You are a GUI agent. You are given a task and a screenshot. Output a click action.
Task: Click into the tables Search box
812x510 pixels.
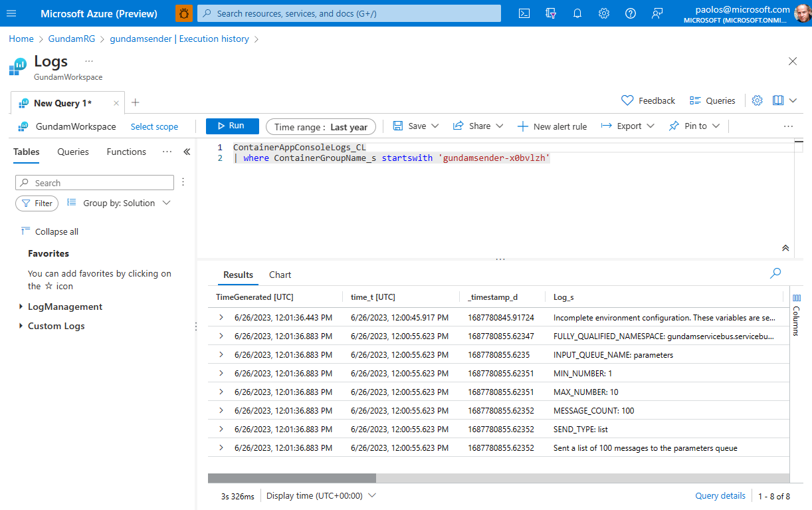coord(94,183)
